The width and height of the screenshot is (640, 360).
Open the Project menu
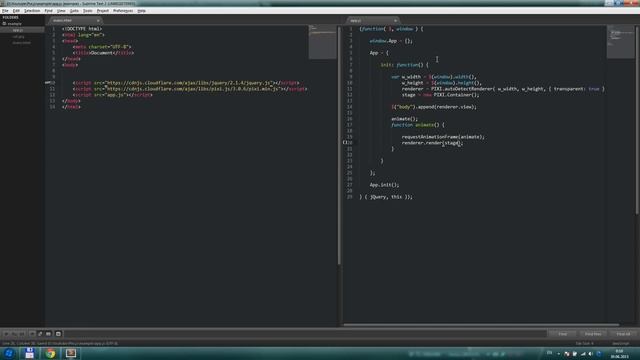tap(103, 11)
